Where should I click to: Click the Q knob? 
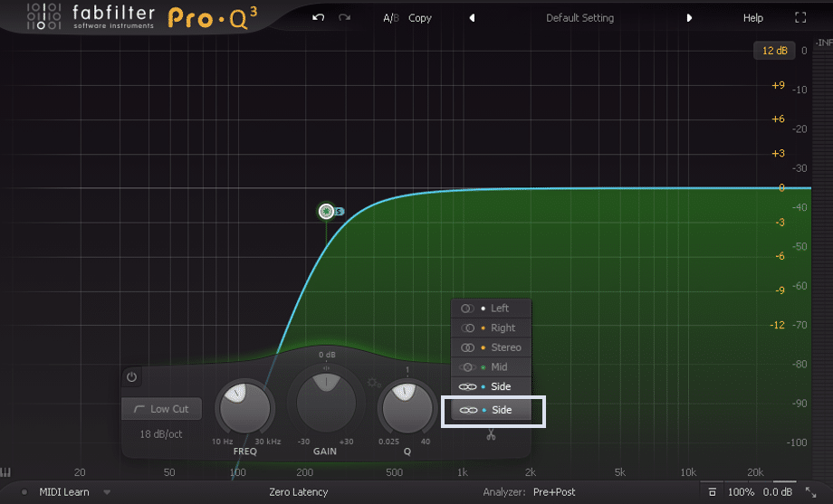coord(407,409)
